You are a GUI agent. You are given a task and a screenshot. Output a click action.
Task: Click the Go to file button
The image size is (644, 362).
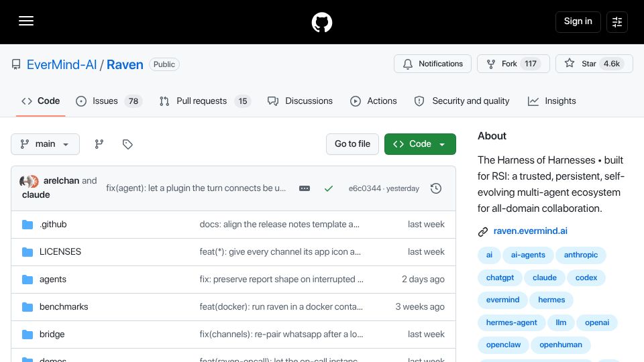tap(352, 144)
